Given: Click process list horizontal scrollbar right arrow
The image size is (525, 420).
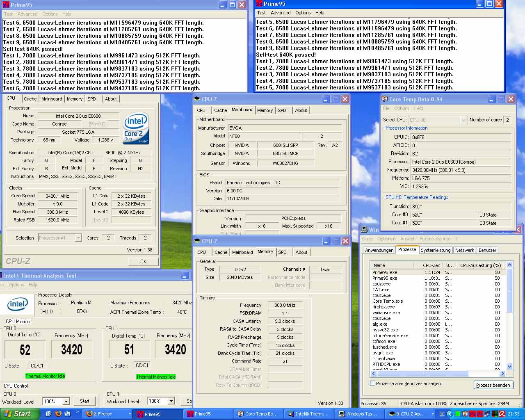Looking at the screenshot, I should [x=502, y=374].
